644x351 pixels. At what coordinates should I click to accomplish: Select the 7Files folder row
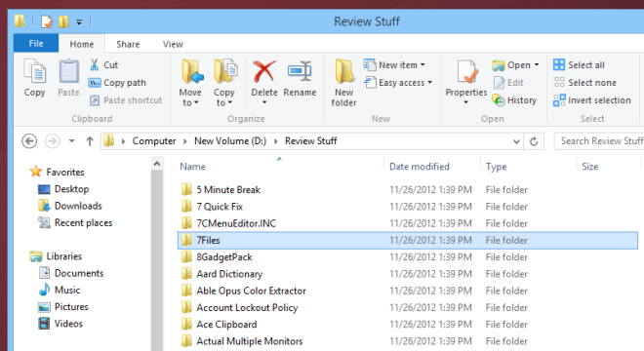click(408, 240)
